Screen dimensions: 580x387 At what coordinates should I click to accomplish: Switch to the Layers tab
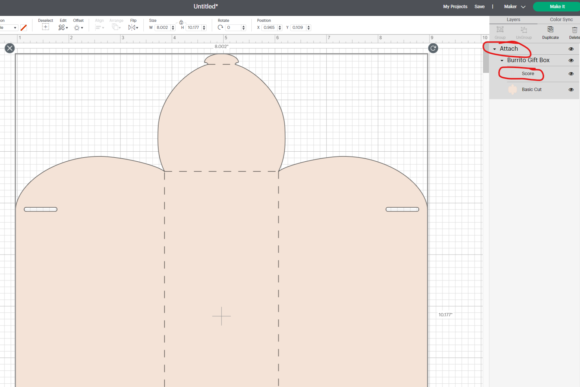513,19
